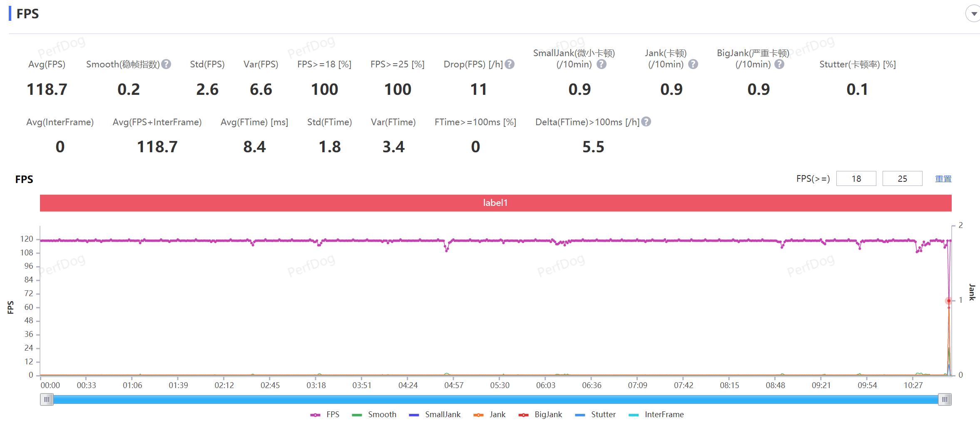Viewport: 980px width, 428px height.
Task: Toggle Jank series in chart legend
Action: [x=490, y=415]
